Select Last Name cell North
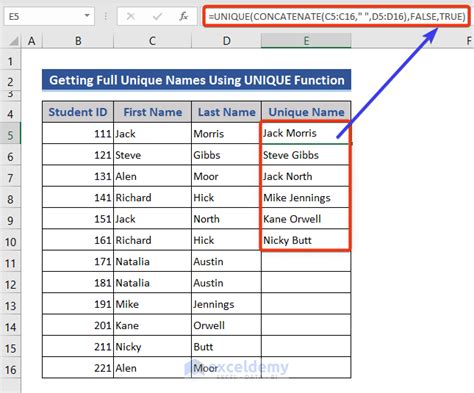474x393 pixels. (x=226, y=219)
